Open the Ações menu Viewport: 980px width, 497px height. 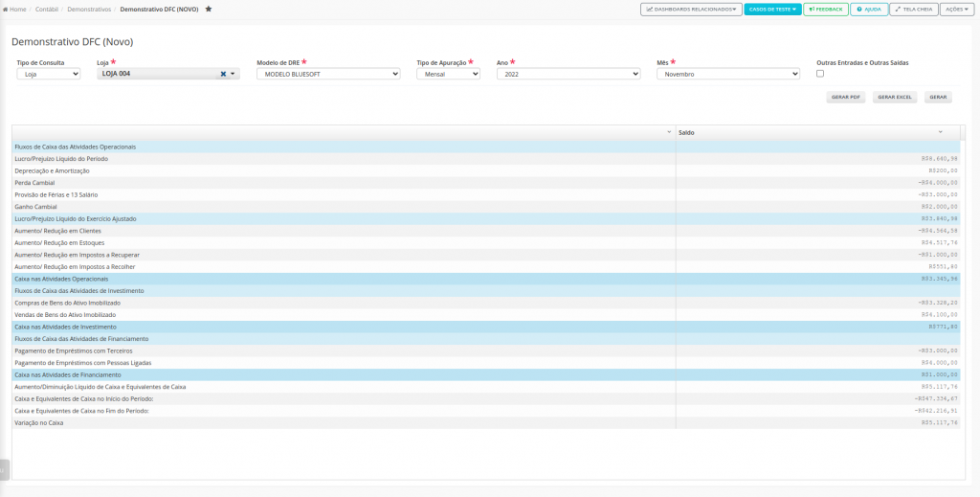pos(958,9)
